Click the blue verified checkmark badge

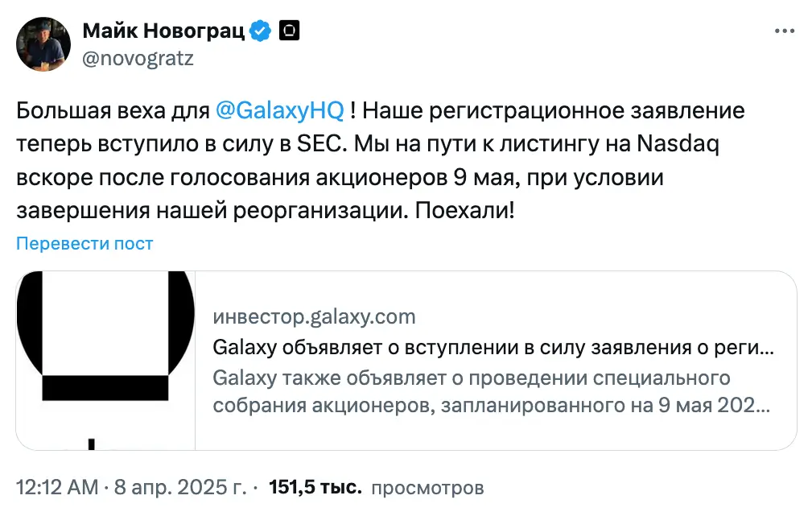(x=261, y=31)
